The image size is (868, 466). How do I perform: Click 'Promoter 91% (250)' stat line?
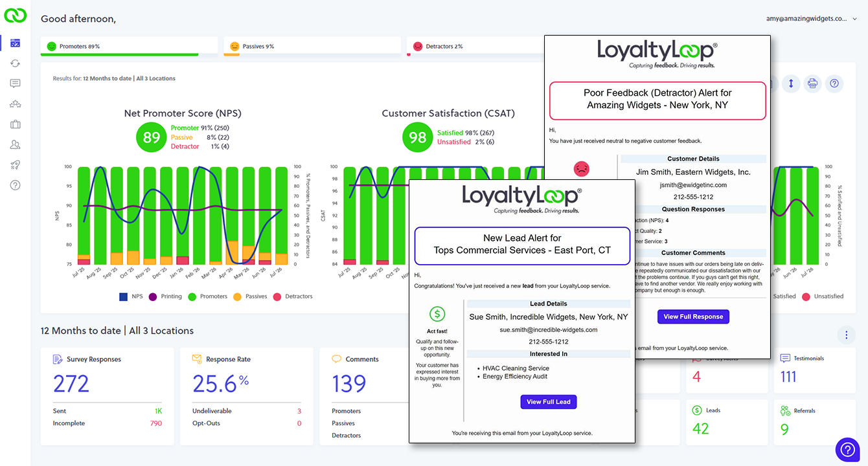(x=200, y=128)
